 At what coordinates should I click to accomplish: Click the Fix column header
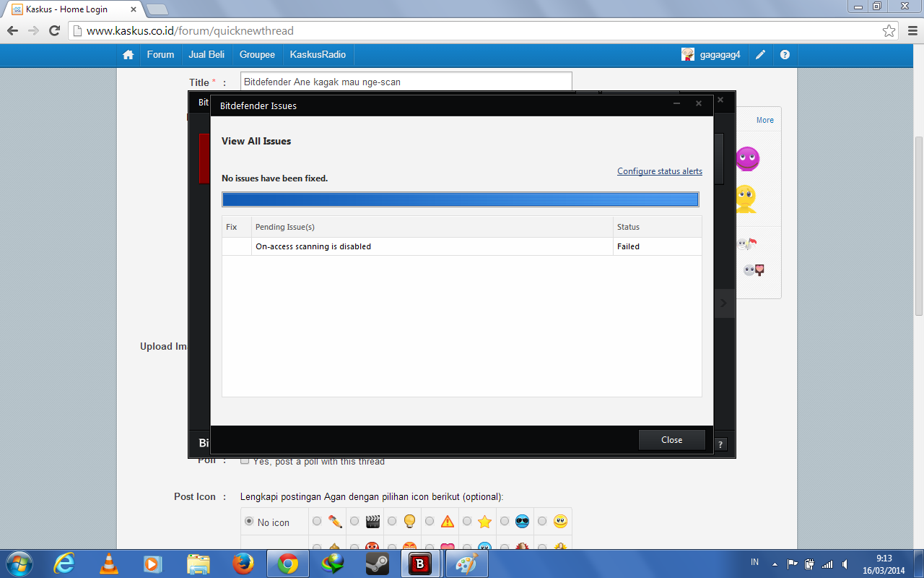[x=236, y=227]
